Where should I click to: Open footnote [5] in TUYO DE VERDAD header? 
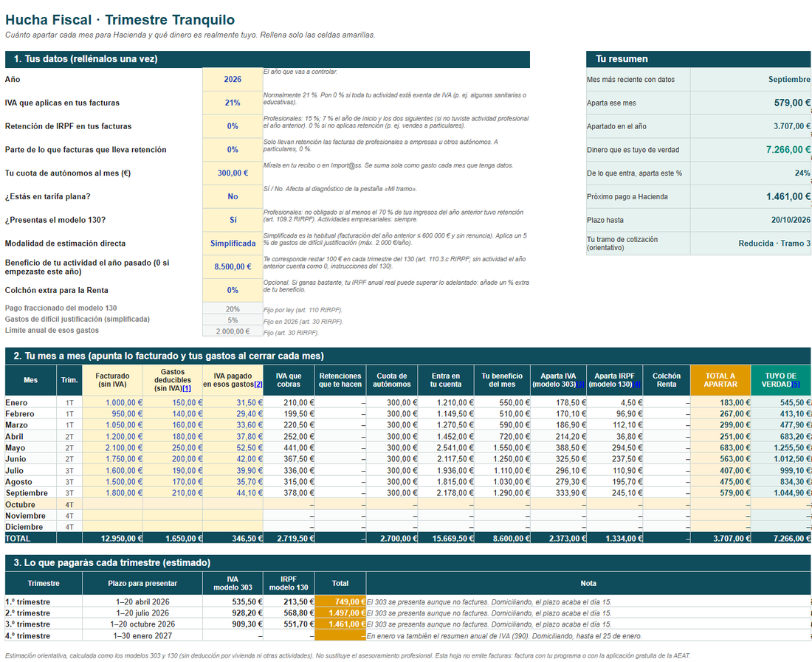pos(796,385)
